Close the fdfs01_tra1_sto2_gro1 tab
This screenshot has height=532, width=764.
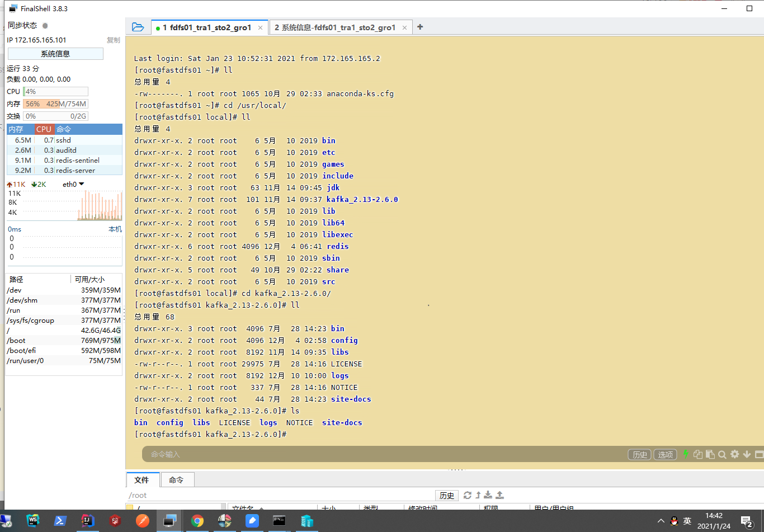(x=260, y=28)
